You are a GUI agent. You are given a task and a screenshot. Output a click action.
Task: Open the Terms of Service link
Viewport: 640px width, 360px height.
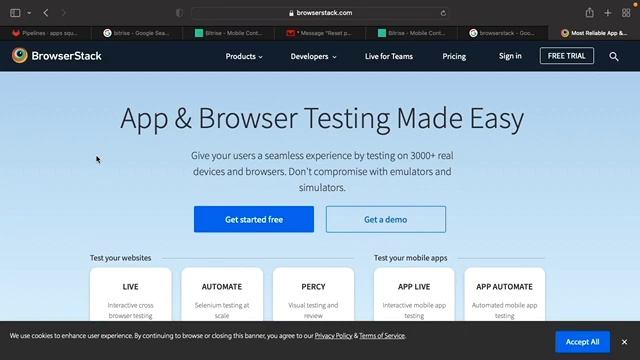pyautogui.click(x=382, y=336)
